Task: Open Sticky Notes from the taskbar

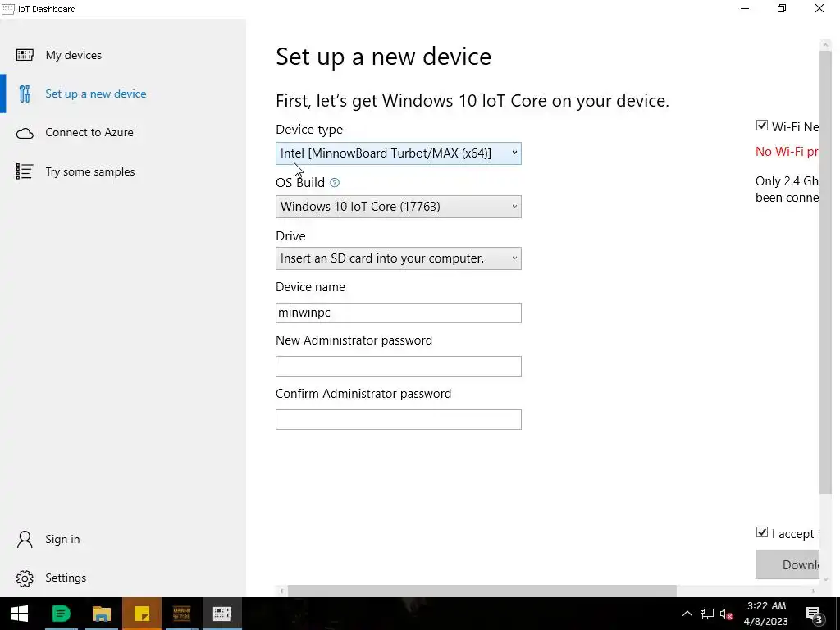Action: tap(141, 614)
